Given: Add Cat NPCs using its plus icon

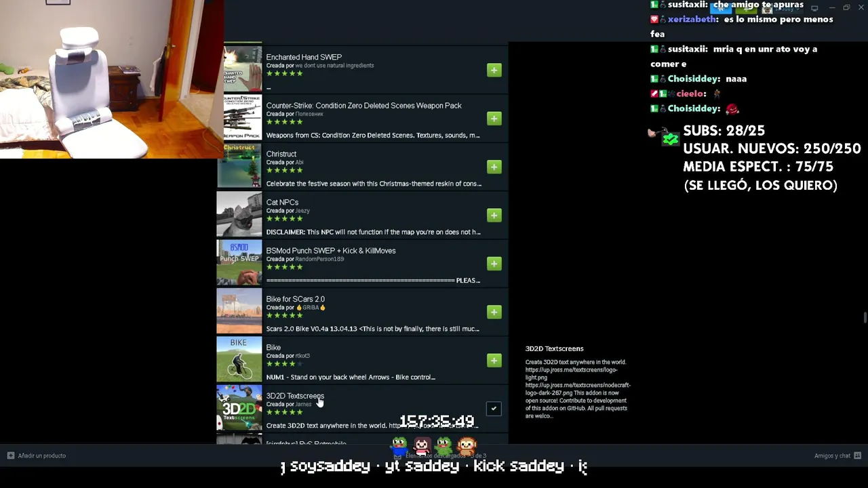Looking at the screenshot, I should (x=494, y=216).
